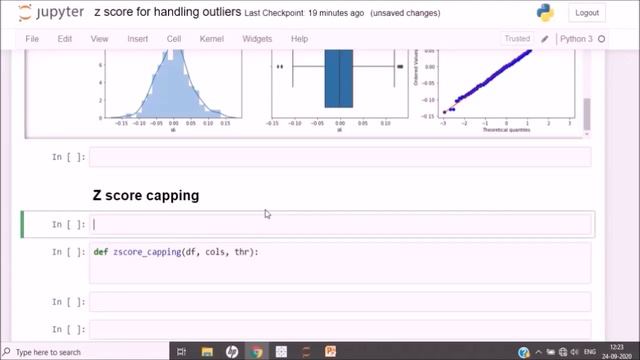640x360 pixels.
Task: Click the ENG language indicator
Action: click(x=590, y=352)
